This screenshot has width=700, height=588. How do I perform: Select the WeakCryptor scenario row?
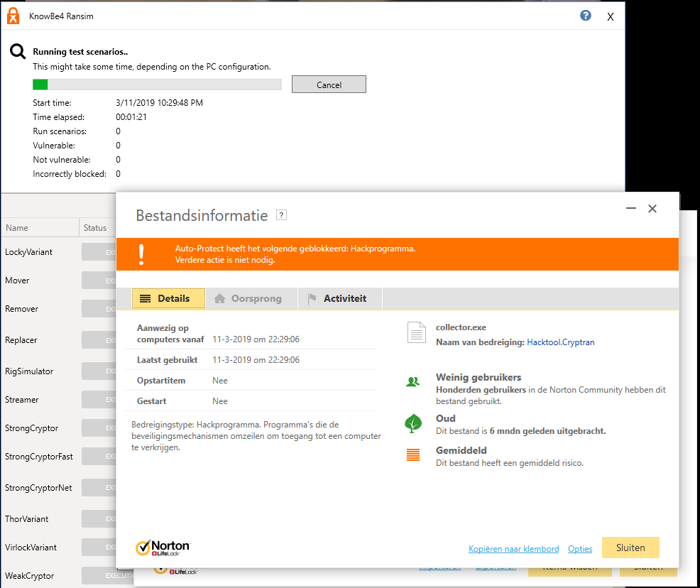(x=67, y=575)
